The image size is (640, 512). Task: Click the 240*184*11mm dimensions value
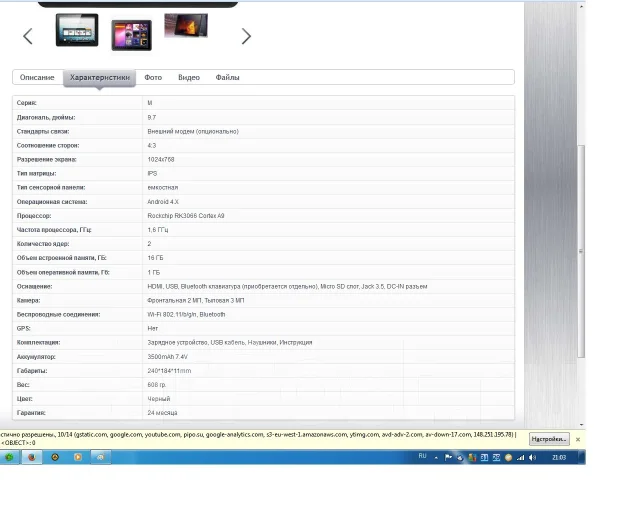[169, 371]
